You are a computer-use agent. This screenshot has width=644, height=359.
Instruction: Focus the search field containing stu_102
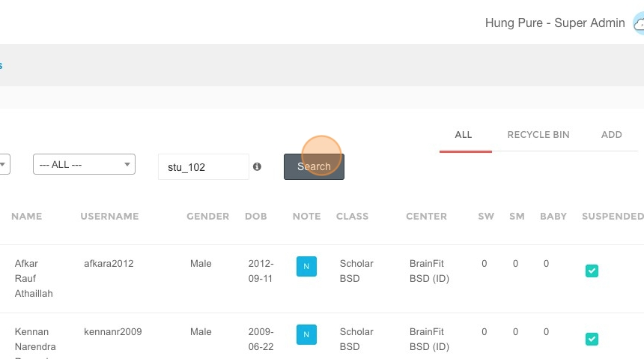click(x=204, y=166)
